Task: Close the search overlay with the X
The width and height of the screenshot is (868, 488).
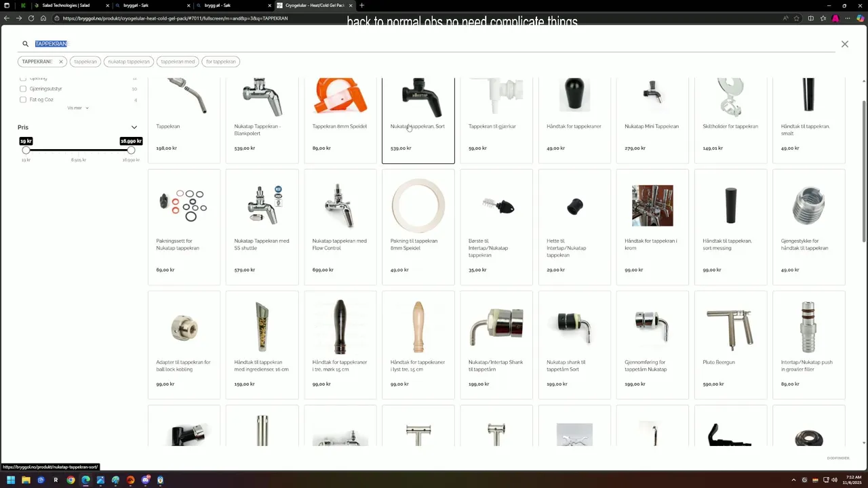Action: (844, 44)
